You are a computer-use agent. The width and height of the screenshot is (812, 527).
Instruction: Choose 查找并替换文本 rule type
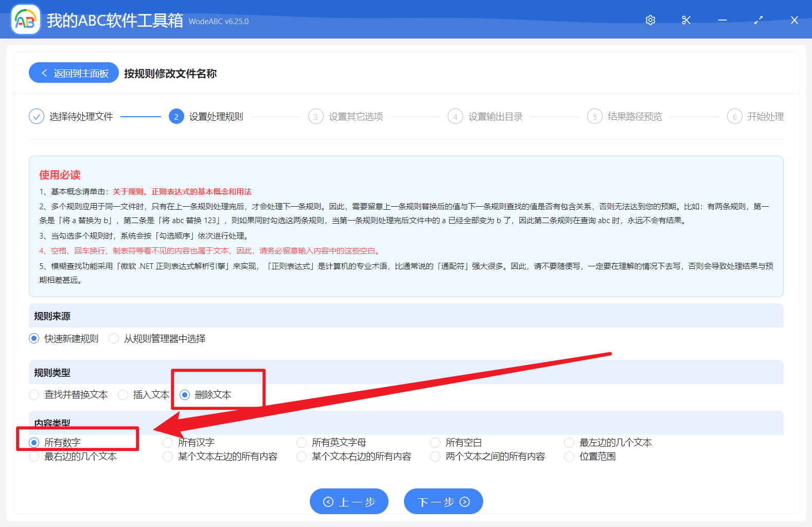[69, 394]
